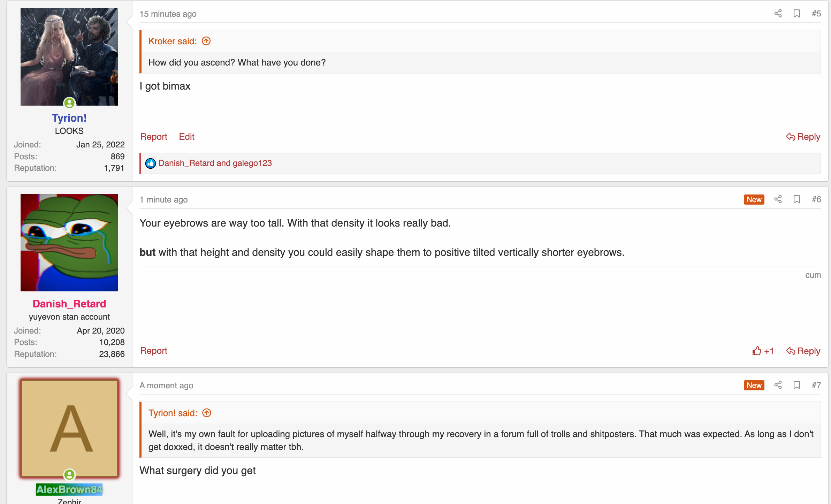Bookmark post #5
The height and width of the screenshot is (504, 831).
click(796, 14)
